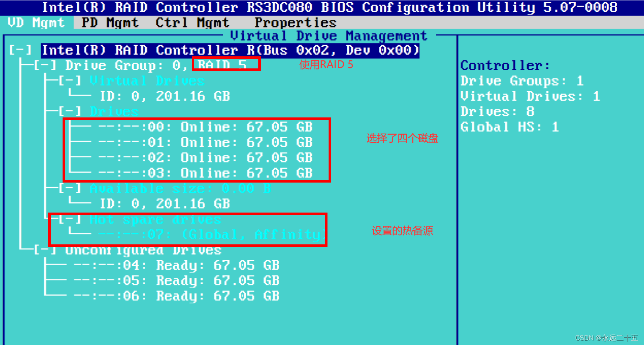Select ID 0 under Available size

coord(165,204)
